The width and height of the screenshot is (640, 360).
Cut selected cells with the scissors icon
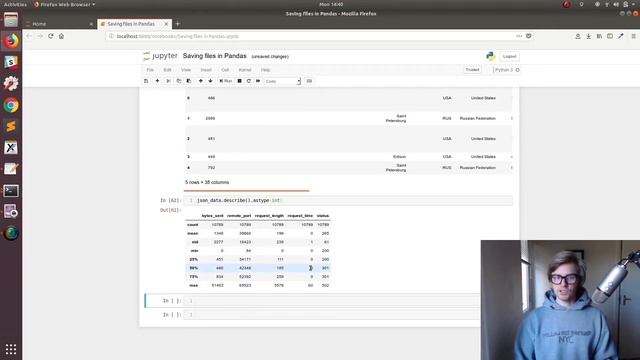(168, 81)
